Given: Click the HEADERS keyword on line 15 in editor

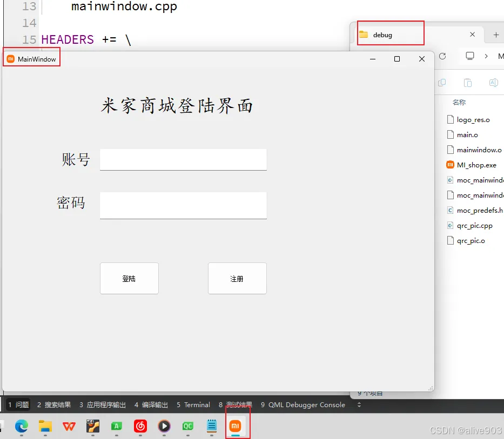Looking at the screenshot, I should (68, 39).
